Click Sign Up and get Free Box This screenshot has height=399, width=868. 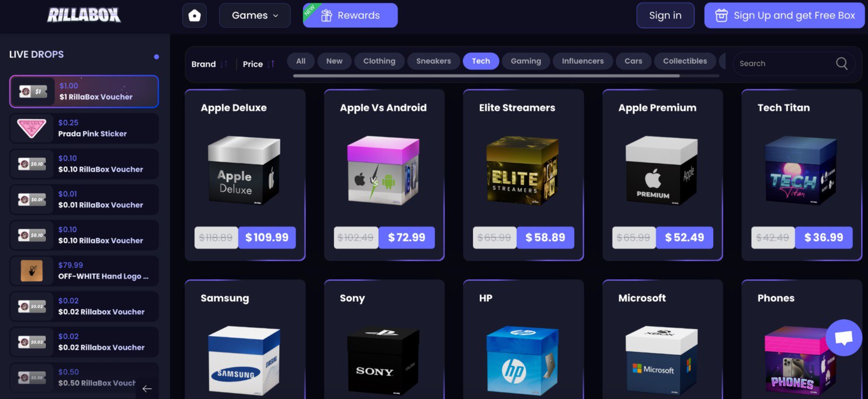pos(784,15)
